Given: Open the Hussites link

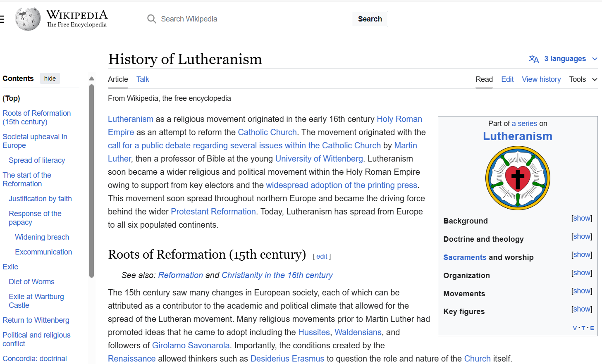Looking at the screenshot, I should point(314,332).
